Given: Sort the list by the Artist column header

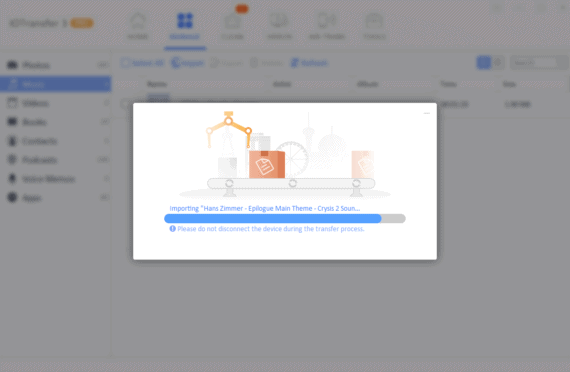Looking at the screenshot, I should click(282, 84).
